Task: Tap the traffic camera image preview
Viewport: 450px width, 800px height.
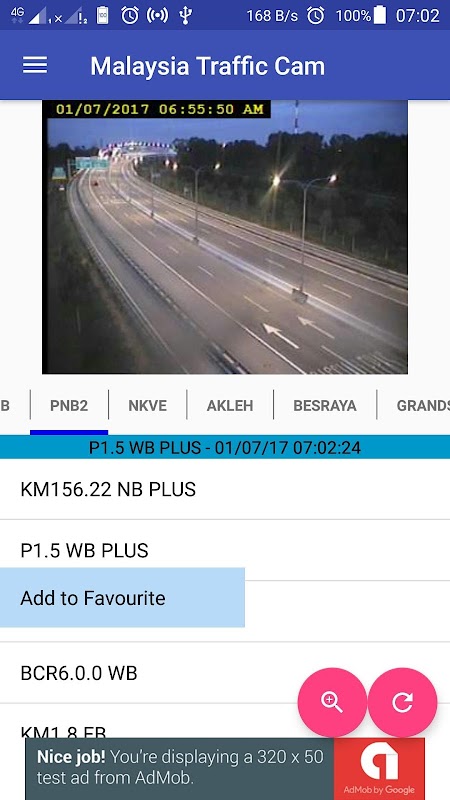Action: (x=224, y=237)
